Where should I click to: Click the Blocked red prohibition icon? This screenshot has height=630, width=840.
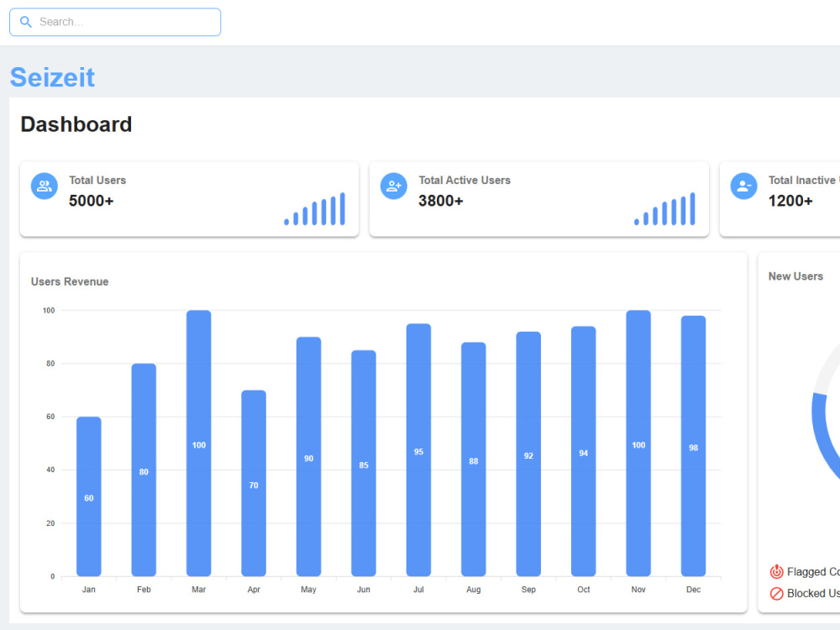(x=776, y=594)
